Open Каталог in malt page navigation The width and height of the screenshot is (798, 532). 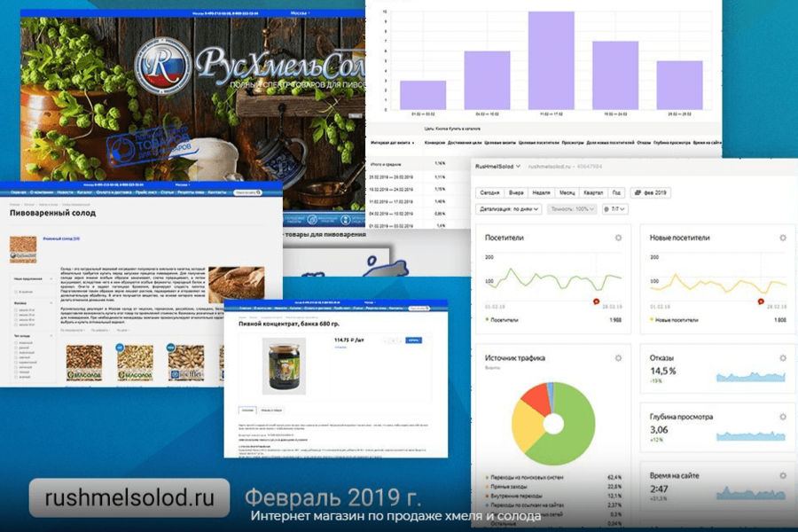(x=84, y=192)
